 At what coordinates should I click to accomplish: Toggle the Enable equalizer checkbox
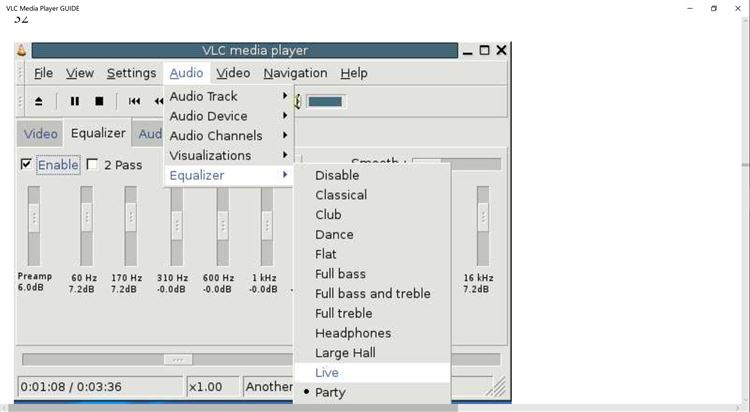click(x=26, y=165)
